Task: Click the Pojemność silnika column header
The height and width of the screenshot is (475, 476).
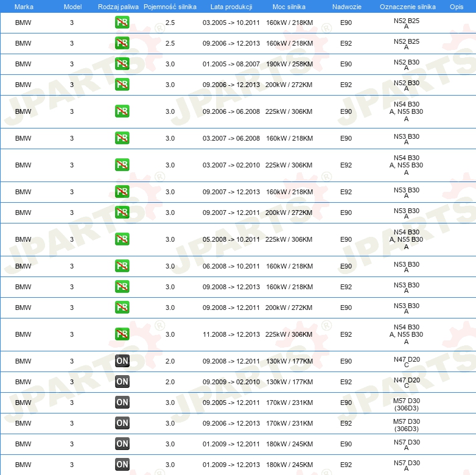Action: click(x=170, y=6)
